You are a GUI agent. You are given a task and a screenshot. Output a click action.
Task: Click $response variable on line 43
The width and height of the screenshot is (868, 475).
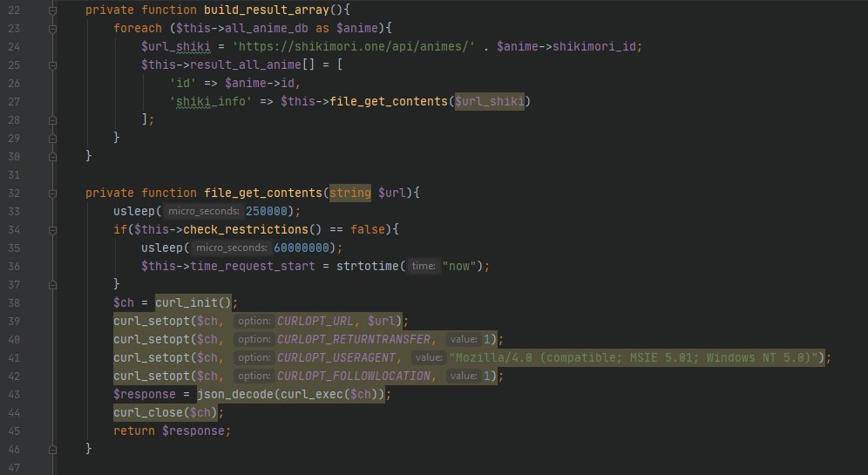pos(145,394)
